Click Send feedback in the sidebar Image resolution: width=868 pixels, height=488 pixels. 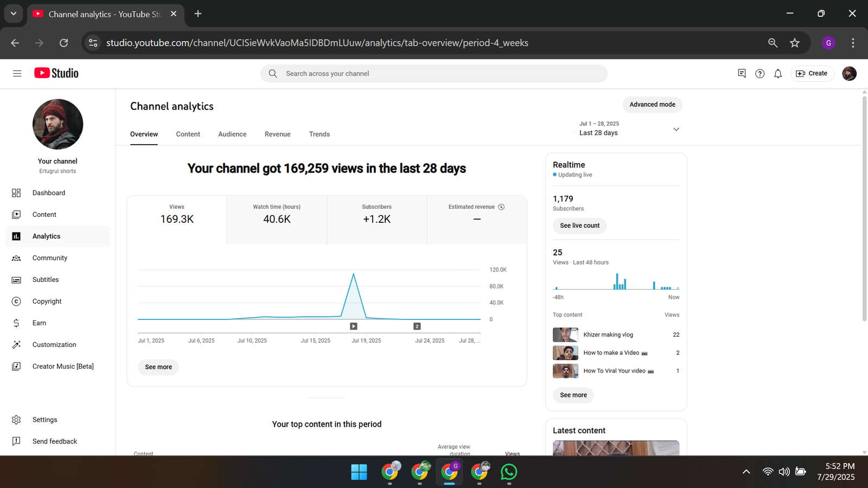coord(58,441)
